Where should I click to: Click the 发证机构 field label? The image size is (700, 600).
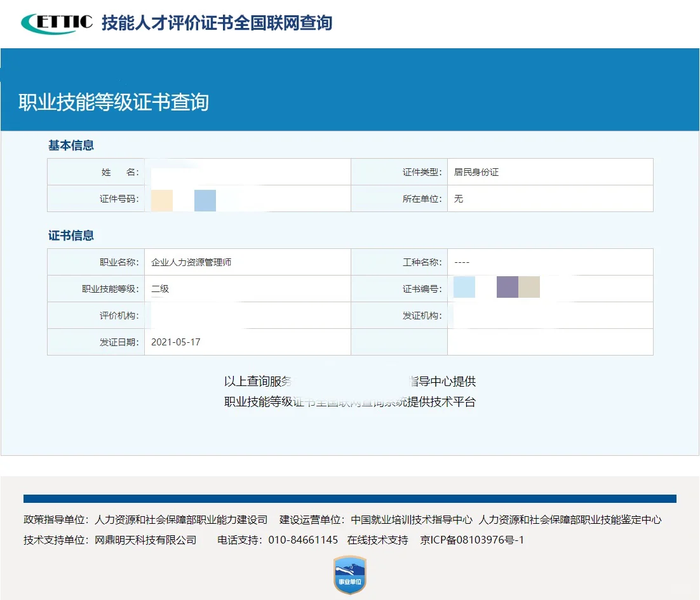424,315
